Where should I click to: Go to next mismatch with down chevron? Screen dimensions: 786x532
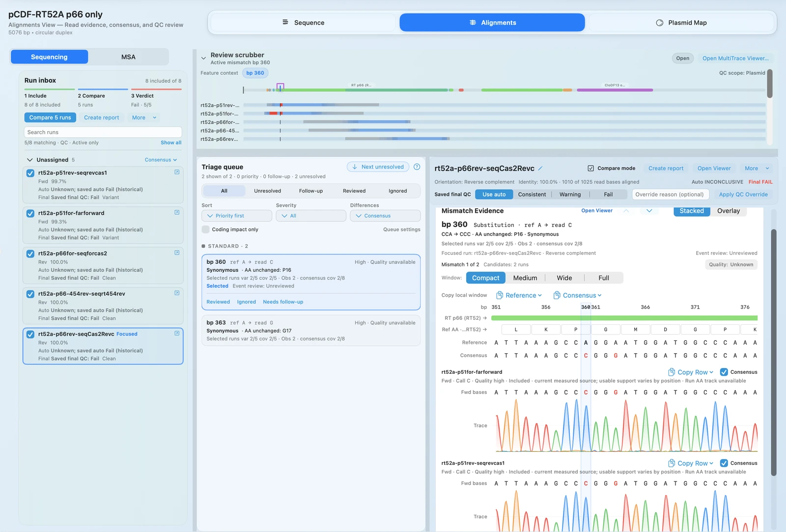(649, 211)
